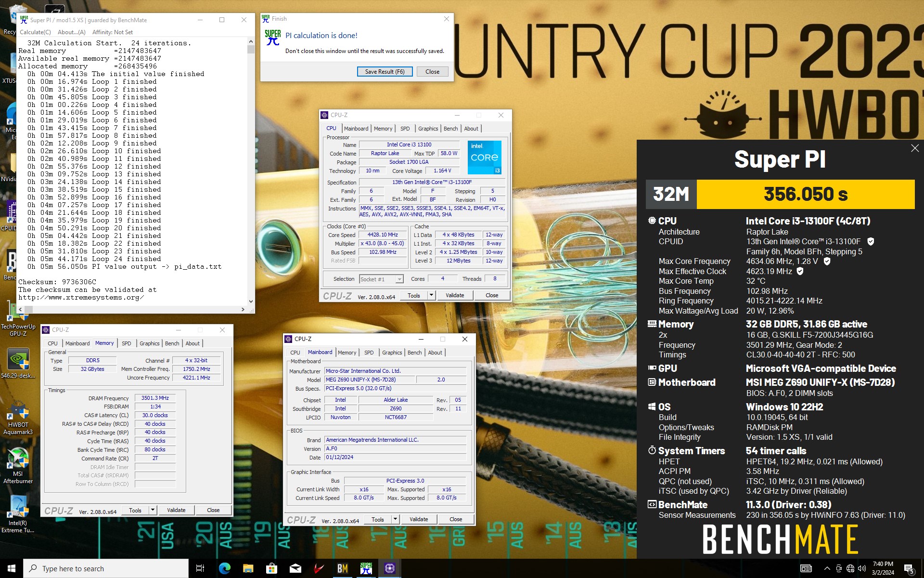Open File Explorer from the taskbar
The height and width of the screenshot is (578, 924).
tap(248, 568)
